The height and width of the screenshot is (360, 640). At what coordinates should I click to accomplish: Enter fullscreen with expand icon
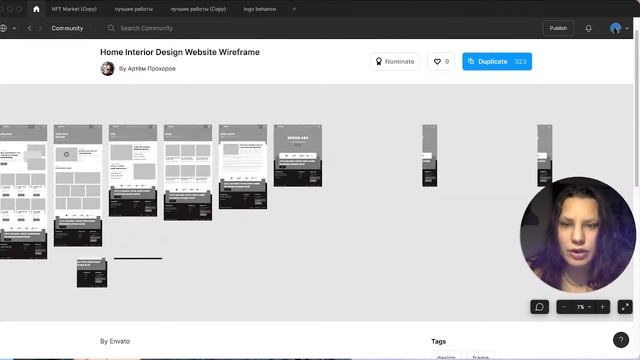coord(625,307)
